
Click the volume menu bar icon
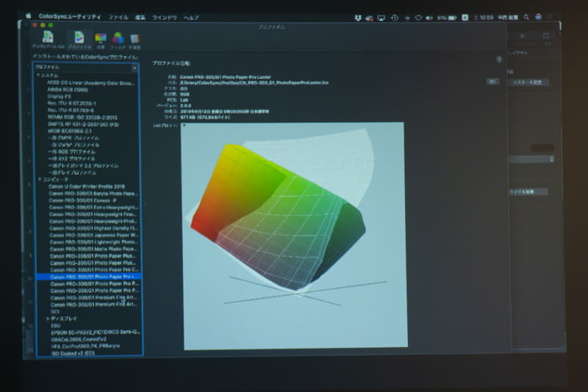click(429, 18)
